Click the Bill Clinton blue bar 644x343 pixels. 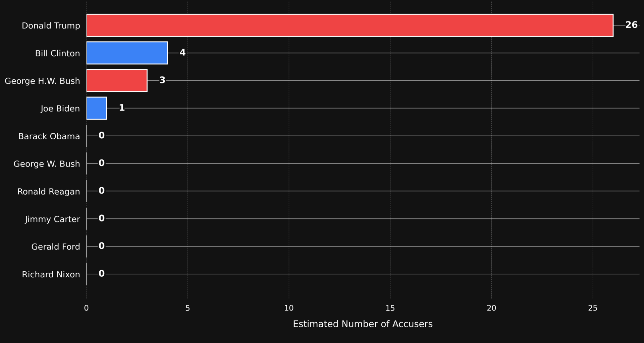click(x=127, y=53)
